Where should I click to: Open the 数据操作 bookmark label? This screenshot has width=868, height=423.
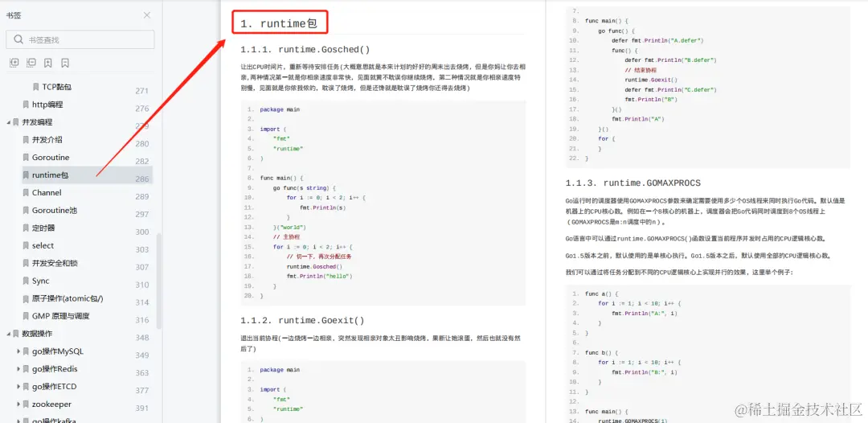[37, 334]
